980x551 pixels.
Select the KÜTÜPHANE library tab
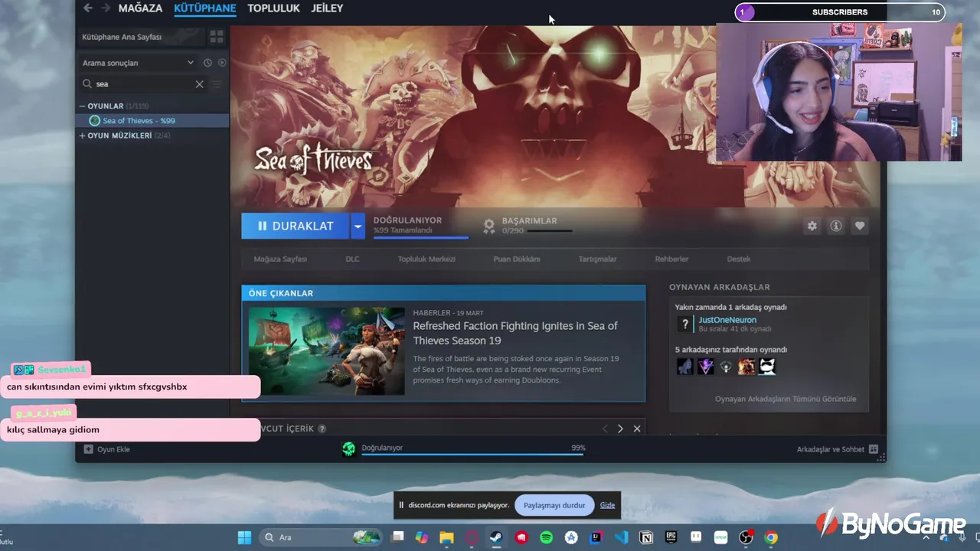tap(204, 8)
